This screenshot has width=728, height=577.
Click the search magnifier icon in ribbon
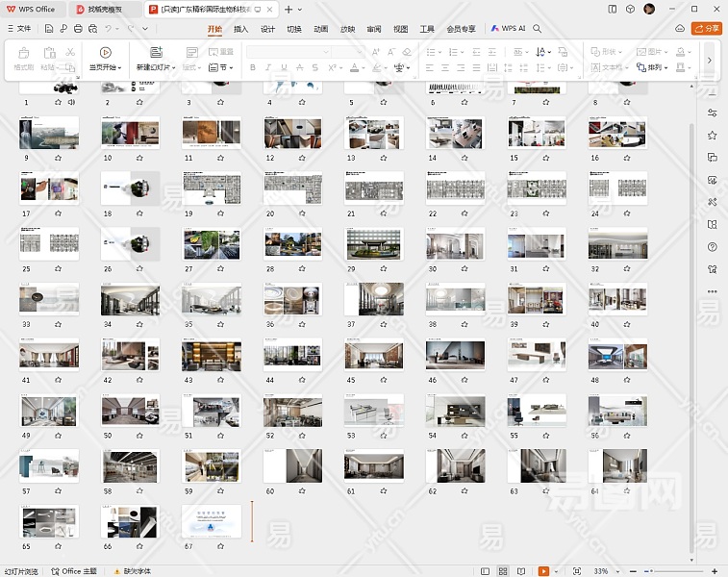pyautogui.click(x=538, y=29)
